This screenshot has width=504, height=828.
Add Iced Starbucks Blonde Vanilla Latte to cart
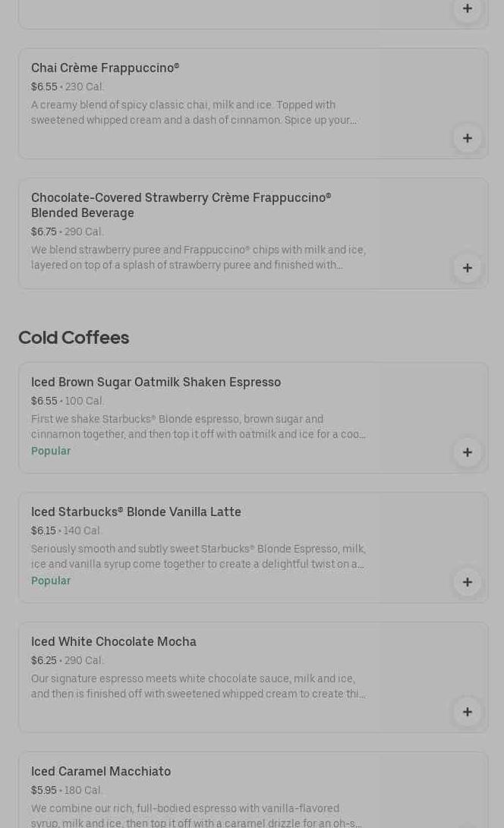point(467,582)
